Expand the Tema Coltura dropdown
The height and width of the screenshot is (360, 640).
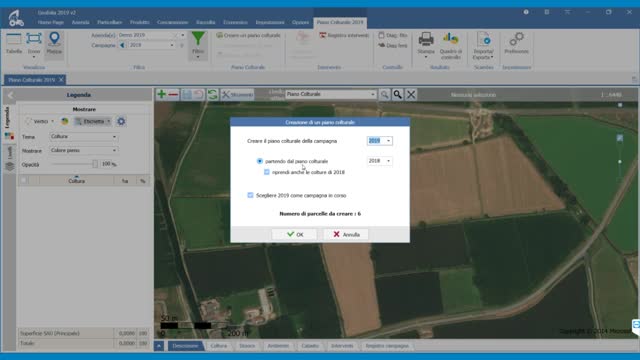84,137
